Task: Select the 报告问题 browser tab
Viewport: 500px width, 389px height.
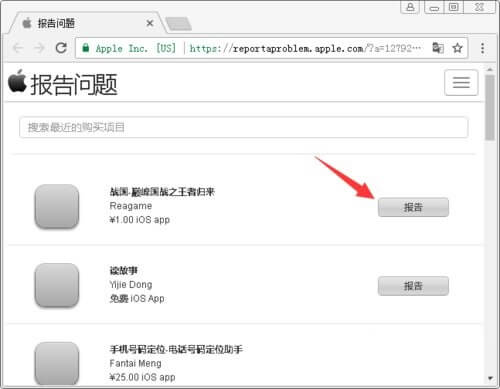Action: [87, 23]
